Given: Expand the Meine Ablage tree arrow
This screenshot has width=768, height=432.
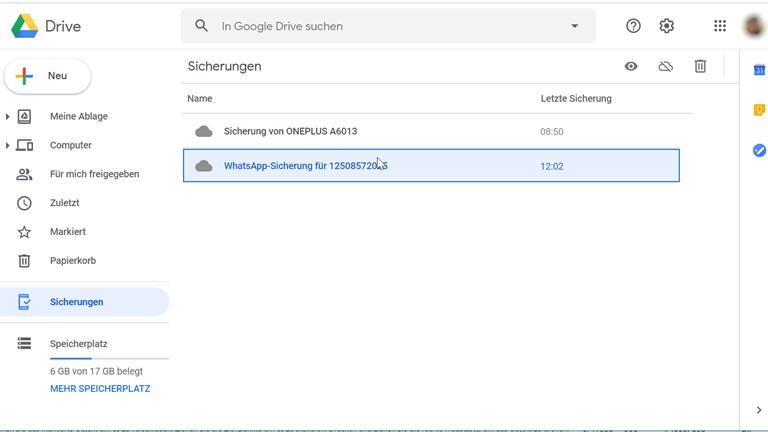Looking at the screenshot, I should point(8,117).
